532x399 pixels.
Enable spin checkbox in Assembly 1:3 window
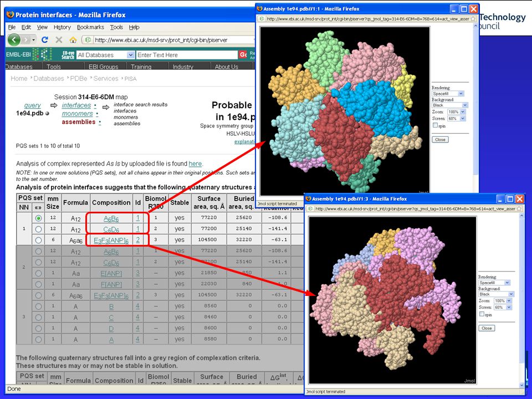point(482,314)
